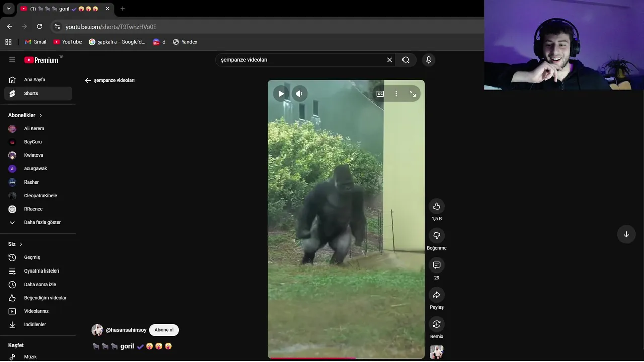This screenshot has height=362, width=644.
Task: Clear the search box text
Action: (389, 60)
